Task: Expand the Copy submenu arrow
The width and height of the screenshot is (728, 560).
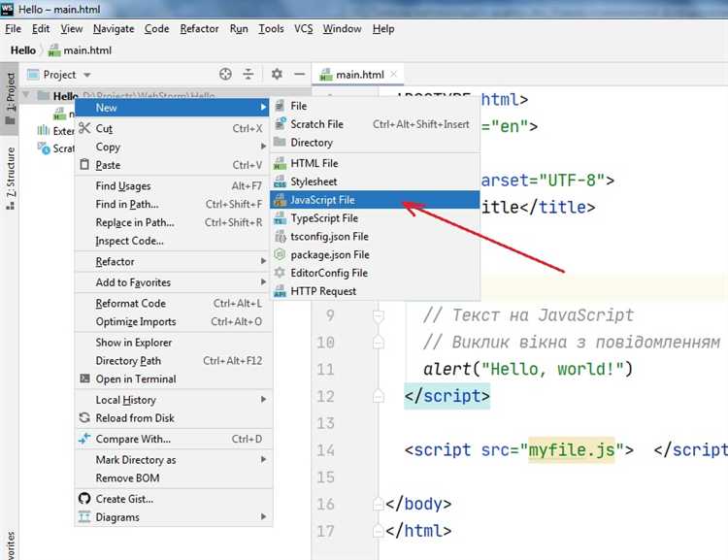Action: click(263, 147)
